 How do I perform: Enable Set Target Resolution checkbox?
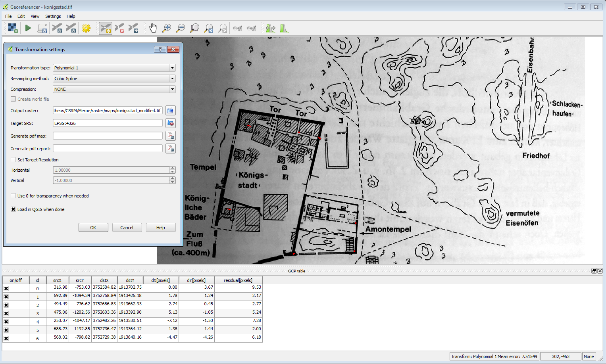click(13, 160)
